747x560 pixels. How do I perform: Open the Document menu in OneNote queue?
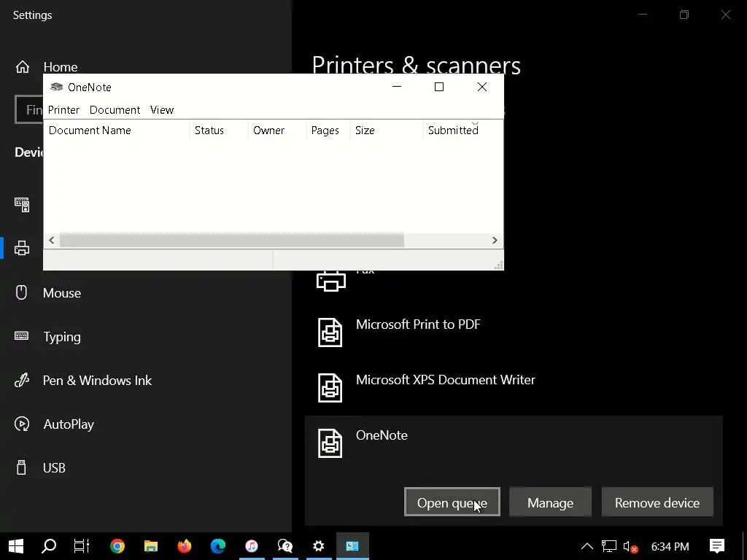[115, 110]
